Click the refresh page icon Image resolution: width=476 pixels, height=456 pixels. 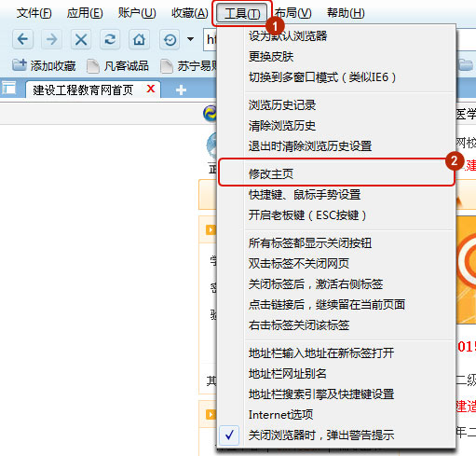coord(110,39)
